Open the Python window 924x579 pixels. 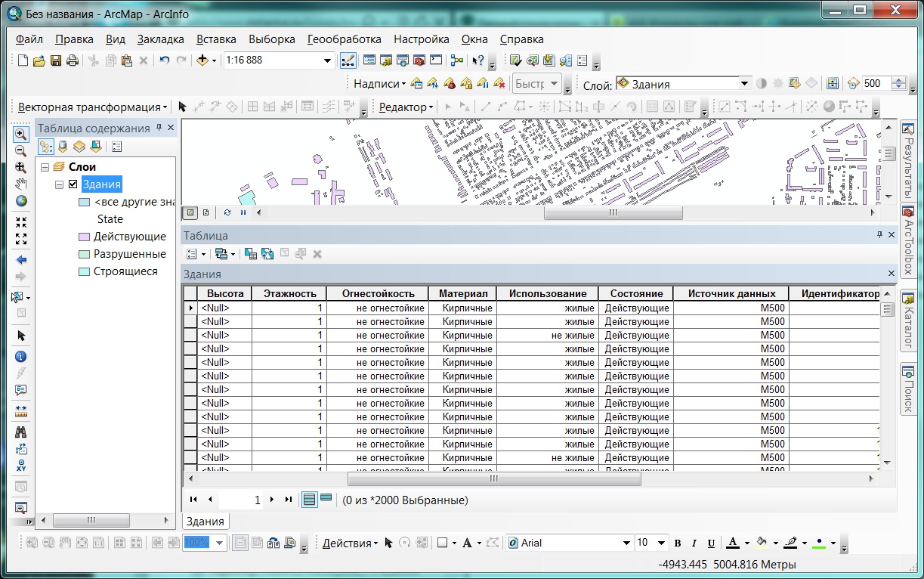[x=436, y=60]
